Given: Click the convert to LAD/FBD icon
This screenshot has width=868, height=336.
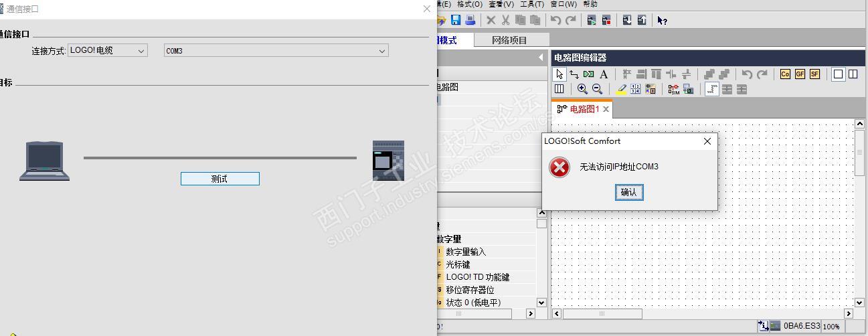Looking at the screenshot, I should click(650, 89).
